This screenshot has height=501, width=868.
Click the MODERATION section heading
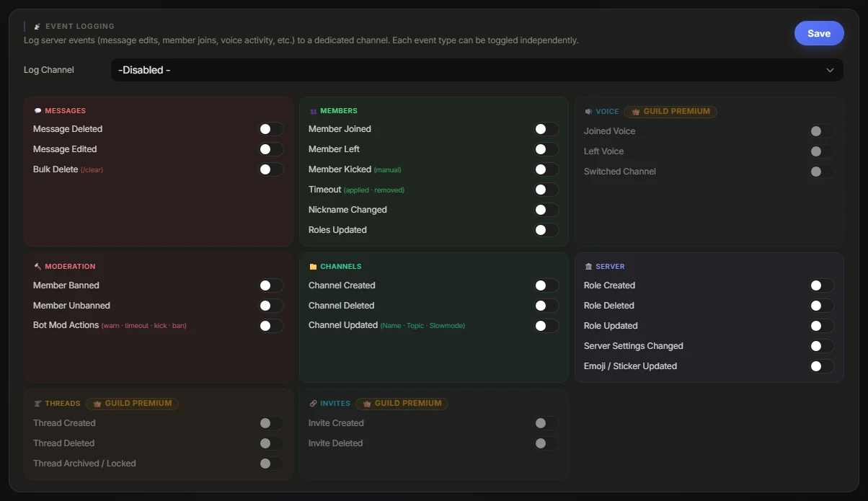click(70, 267)
